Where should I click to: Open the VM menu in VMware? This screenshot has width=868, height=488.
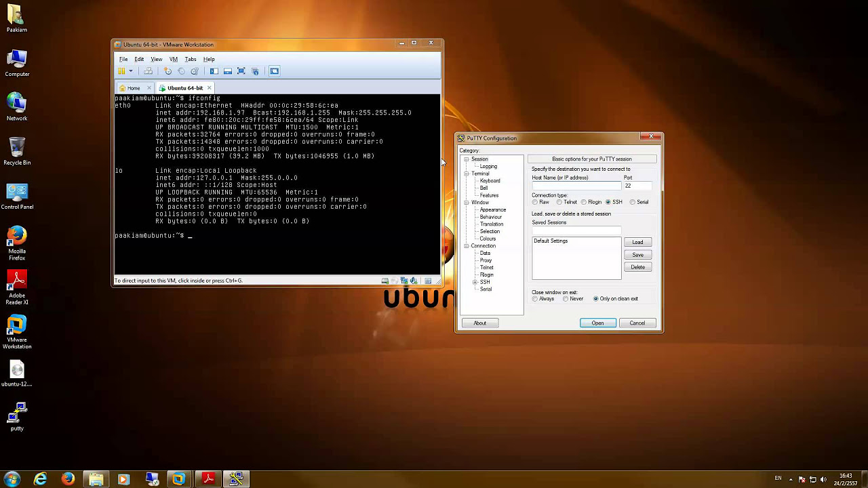tap(174, 59)
